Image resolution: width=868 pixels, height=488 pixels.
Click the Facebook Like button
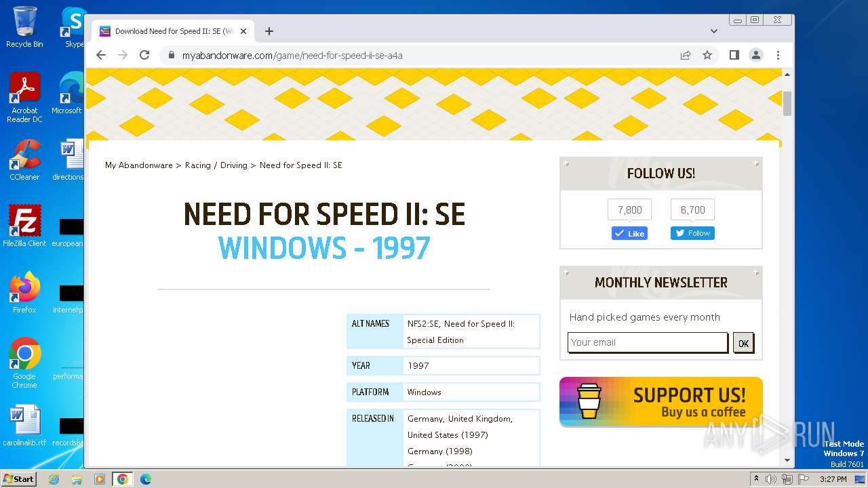pyautogui.click(x=629, y=233)
